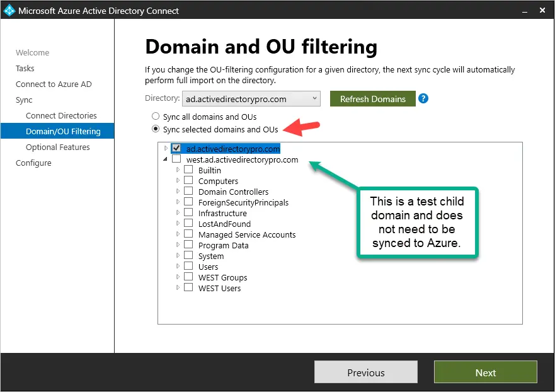Open the Connect to Azure AD step

point(54,84)
